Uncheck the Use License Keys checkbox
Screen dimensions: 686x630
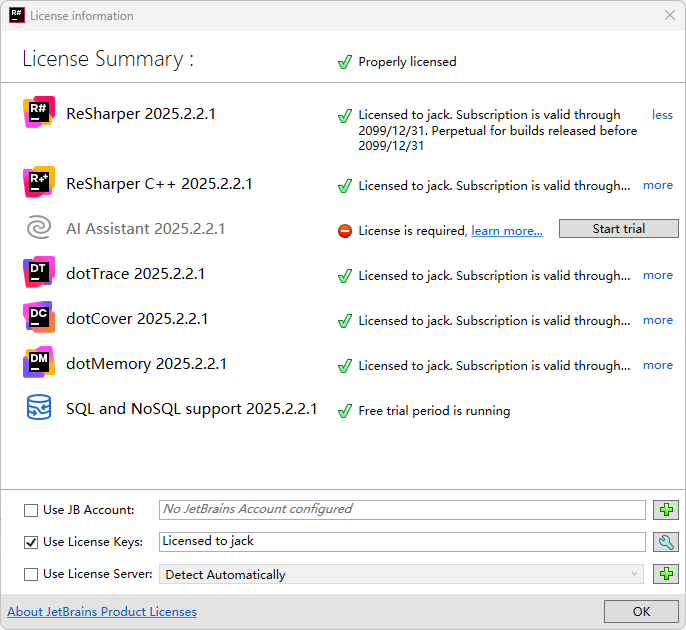click(31, 542)
